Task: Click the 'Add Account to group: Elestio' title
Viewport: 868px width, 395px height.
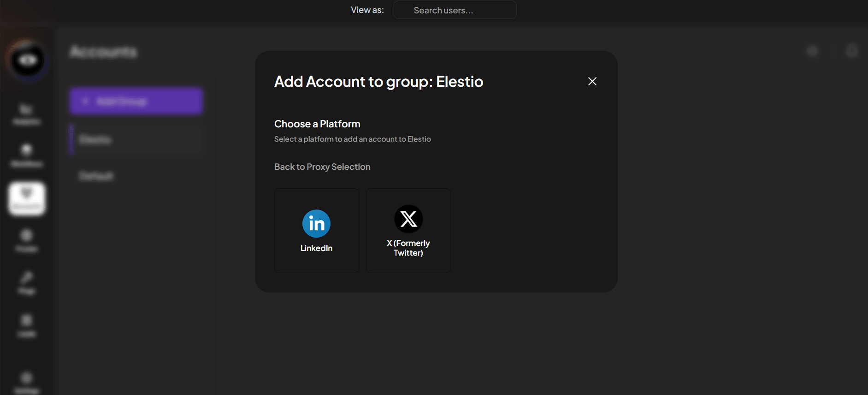Action: point(379,82)
